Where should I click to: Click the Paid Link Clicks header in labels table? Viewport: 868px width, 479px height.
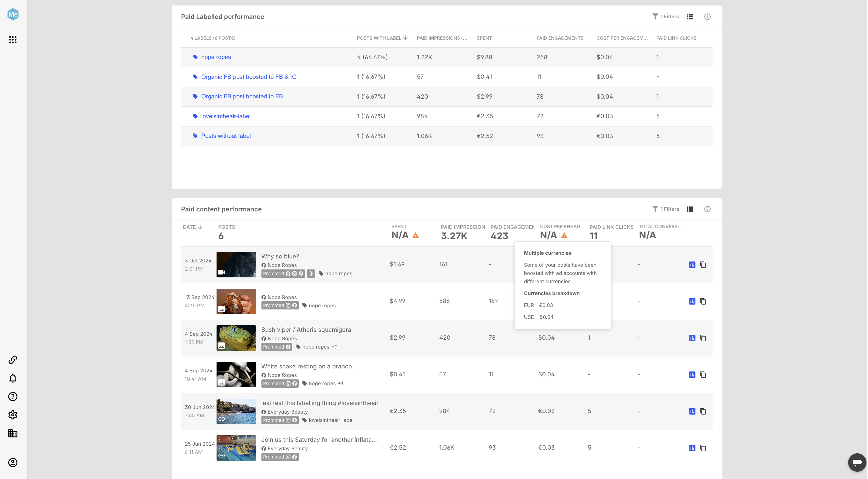[x=676, y=38]
